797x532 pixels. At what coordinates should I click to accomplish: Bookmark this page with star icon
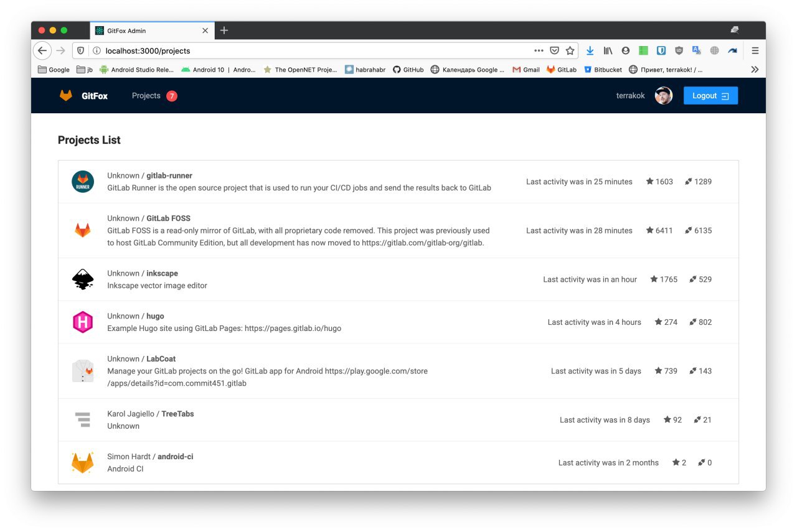[x=570, y=51]
